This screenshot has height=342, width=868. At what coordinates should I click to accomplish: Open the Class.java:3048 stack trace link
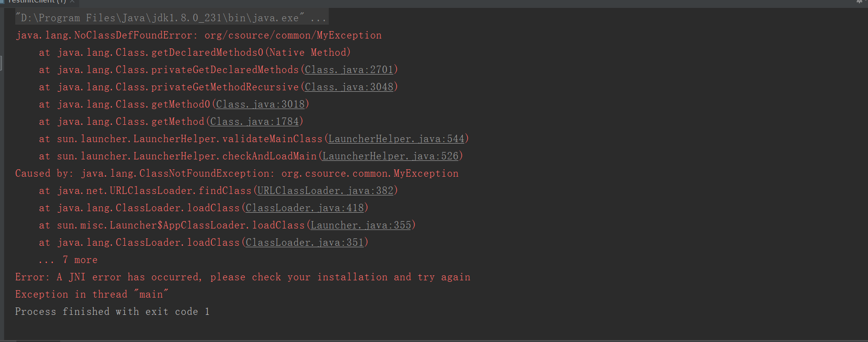tap(349, 87)
